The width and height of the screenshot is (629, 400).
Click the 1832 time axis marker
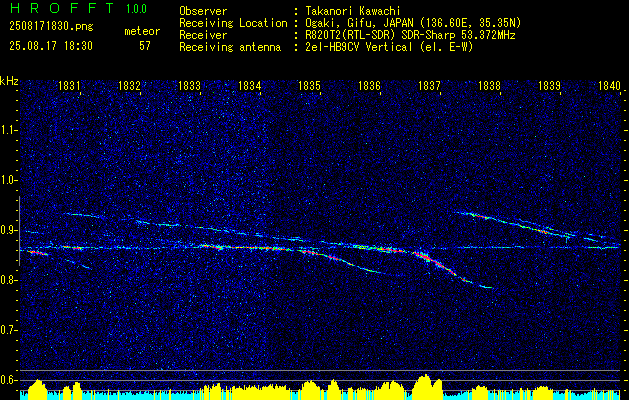coord(129,85)
